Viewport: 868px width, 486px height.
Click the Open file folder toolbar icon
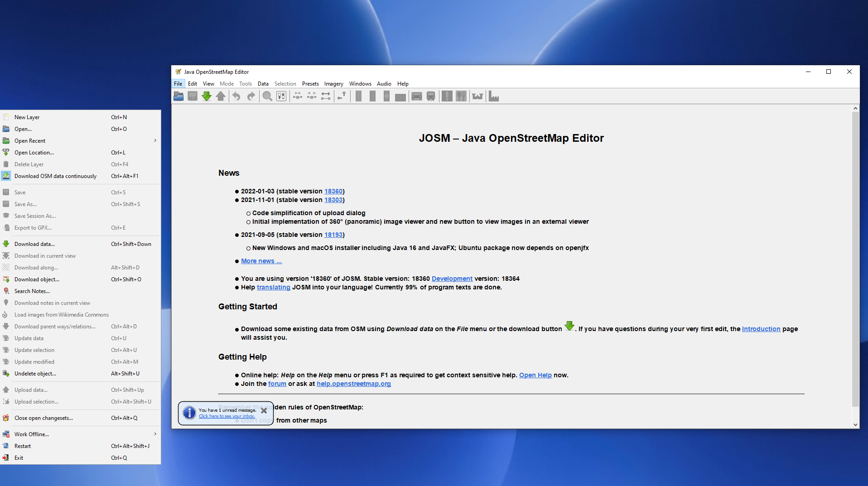pyautogui.click(x=178, y=96)
